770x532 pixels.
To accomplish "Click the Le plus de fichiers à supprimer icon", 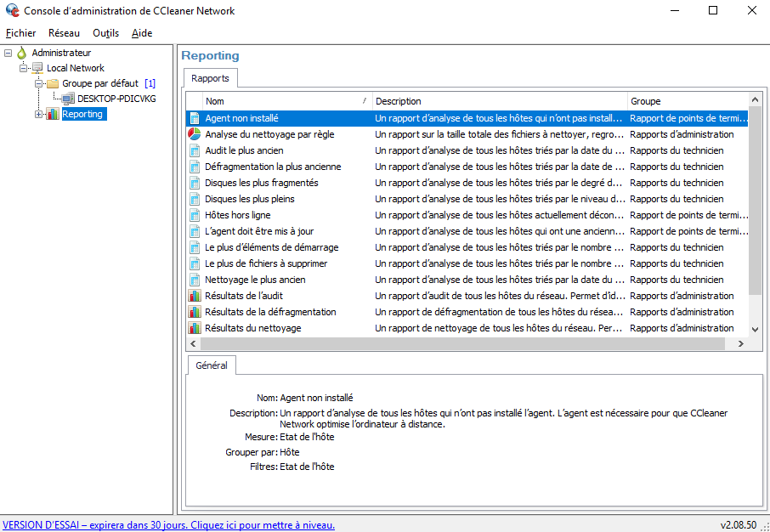I will (x=195, y=263).
